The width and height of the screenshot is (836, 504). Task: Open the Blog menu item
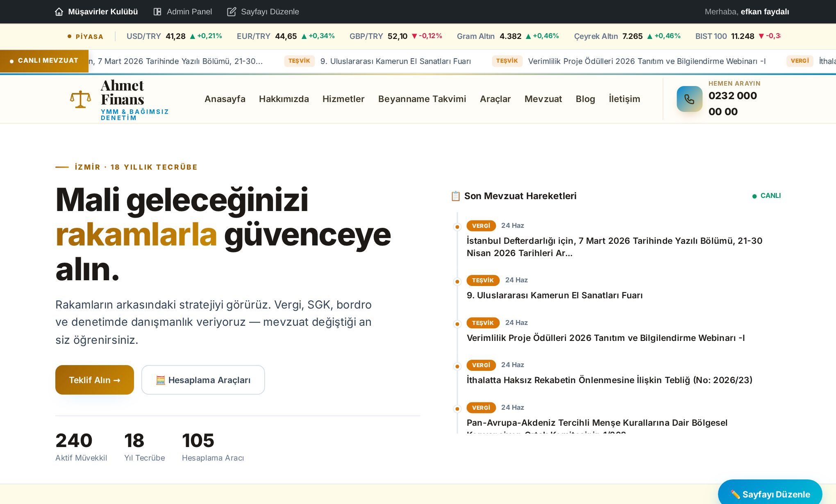point(585,99)
